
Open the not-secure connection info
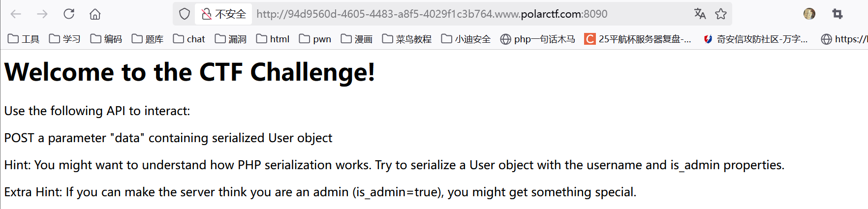224,14
